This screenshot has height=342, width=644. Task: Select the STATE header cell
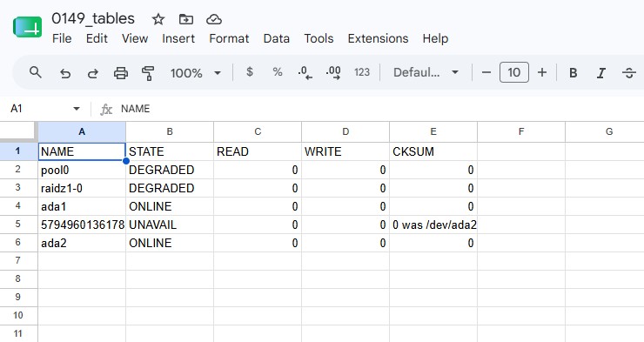(x=170, y=151)
